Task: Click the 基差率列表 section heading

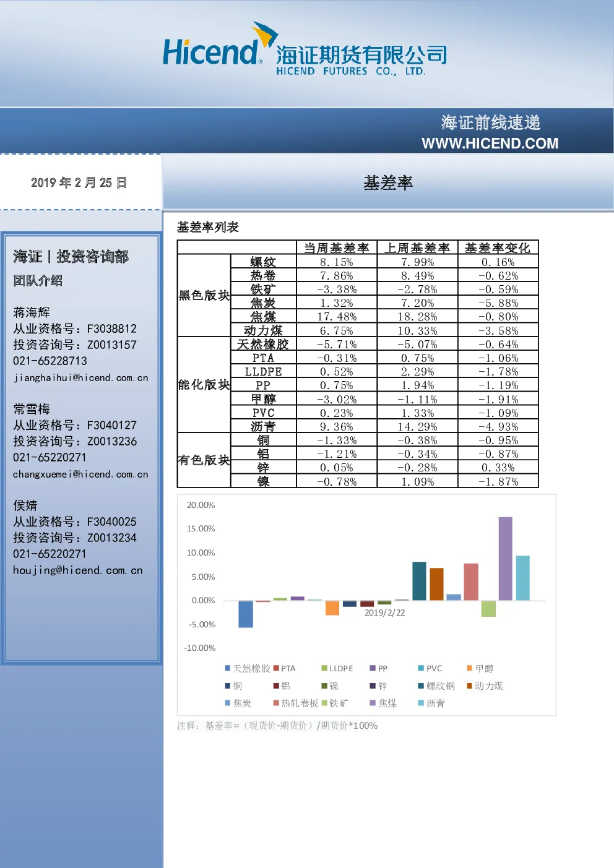Action: click(x=208, y=227)
